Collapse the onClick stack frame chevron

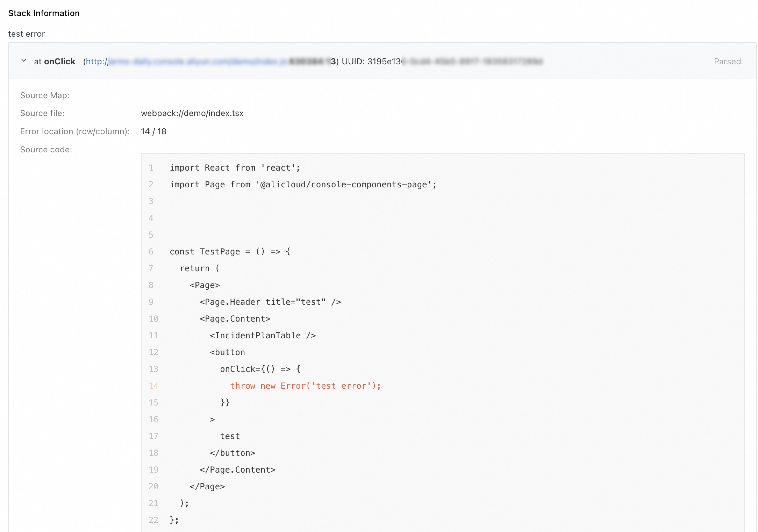[x=23, y=61]
